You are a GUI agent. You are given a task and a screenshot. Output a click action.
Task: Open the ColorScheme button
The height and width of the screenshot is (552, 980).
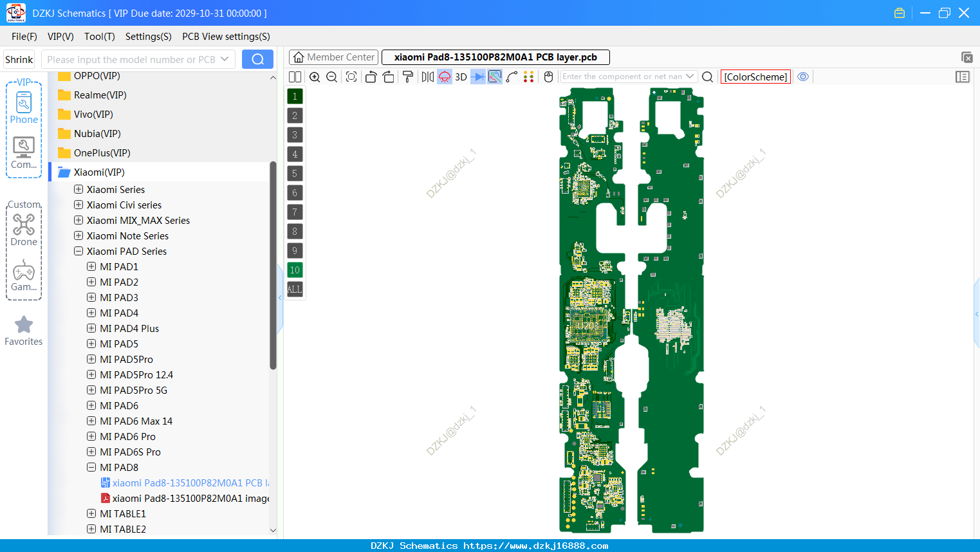point(755,77)
